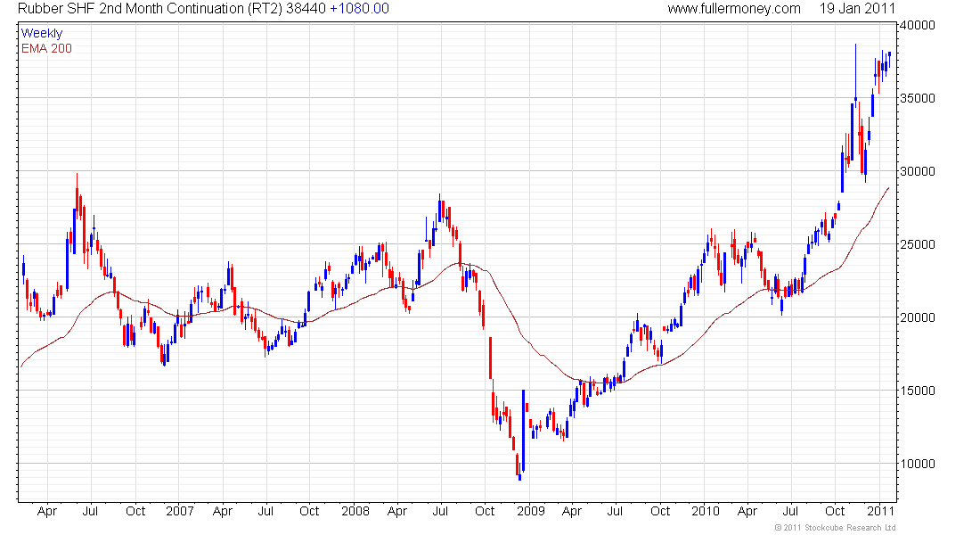
Task: Click the 2007 year label on time axis
Action: point(180,511)
